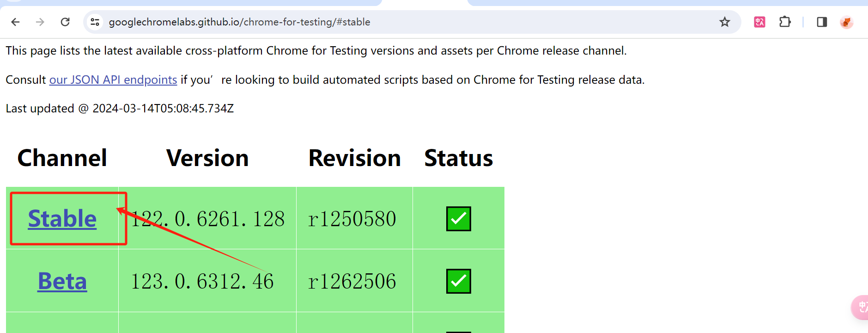Reload the current page

65,22
